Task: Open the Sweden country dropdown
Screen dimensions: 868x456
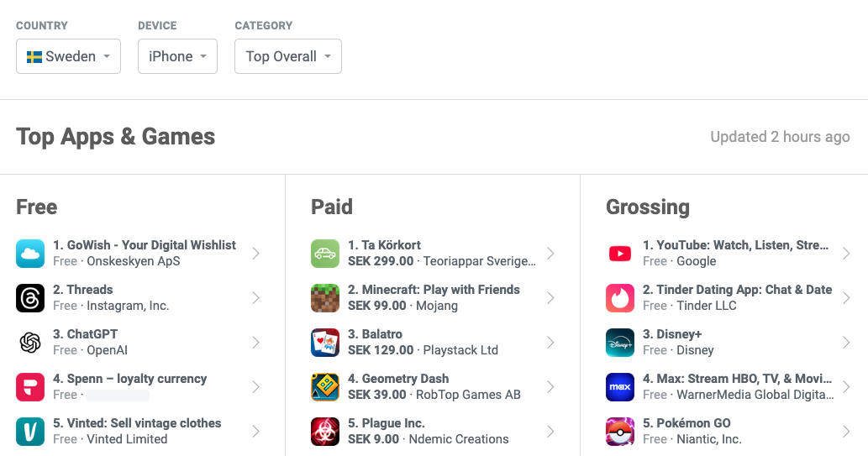Action: point(68,56)
